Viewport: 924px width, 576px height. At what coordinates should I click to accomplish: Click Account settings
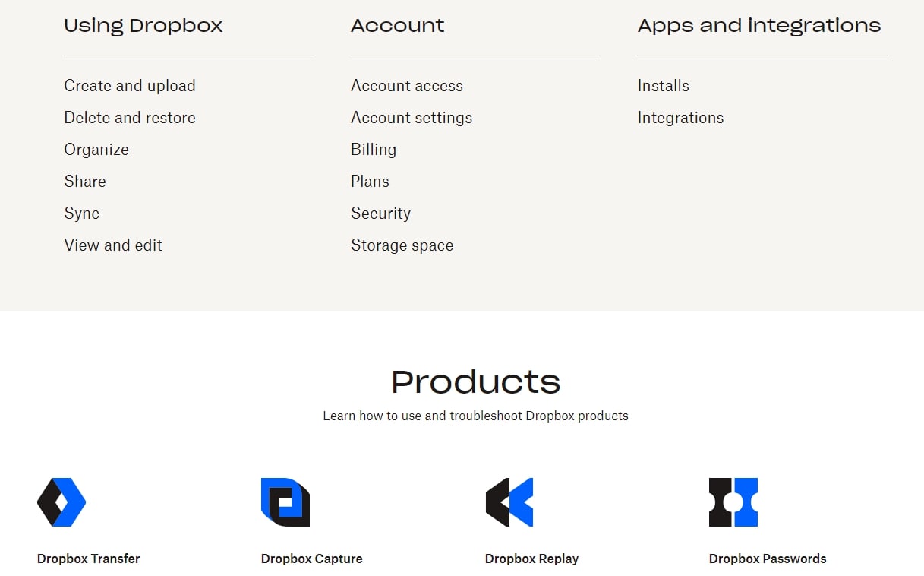[x=412, y=118]
